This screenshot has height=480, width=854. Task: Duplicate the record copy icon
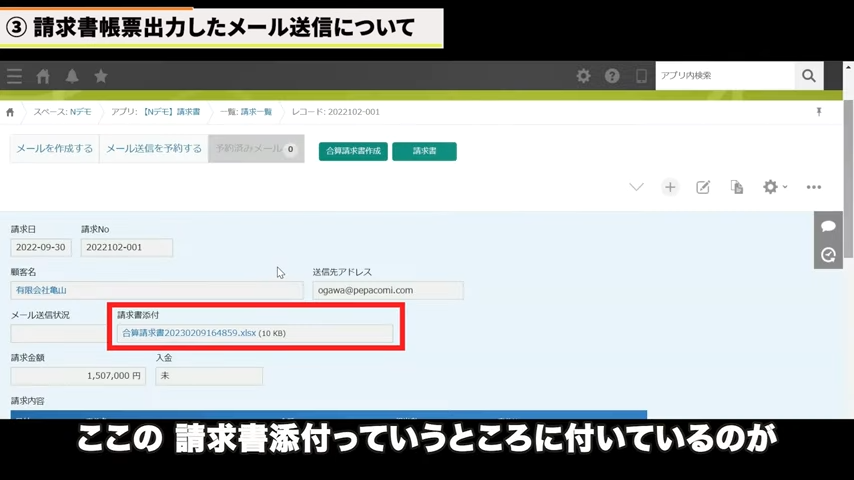tap(736, 187)
